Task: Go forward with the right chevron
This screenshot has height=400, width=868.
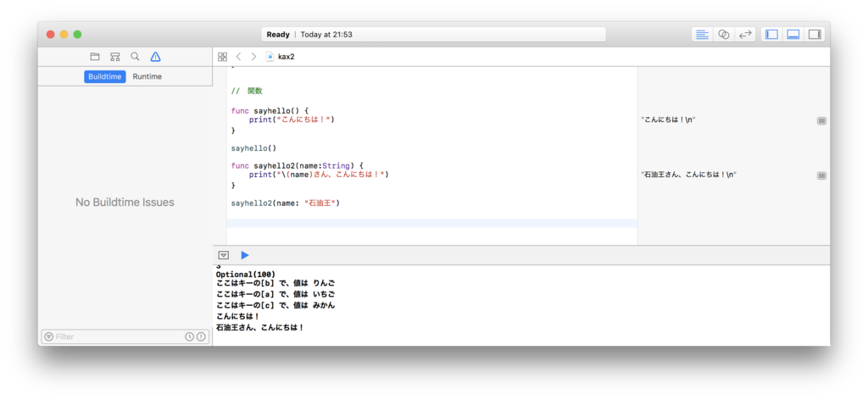Action: pyautogui.click(x=253, y=57)
